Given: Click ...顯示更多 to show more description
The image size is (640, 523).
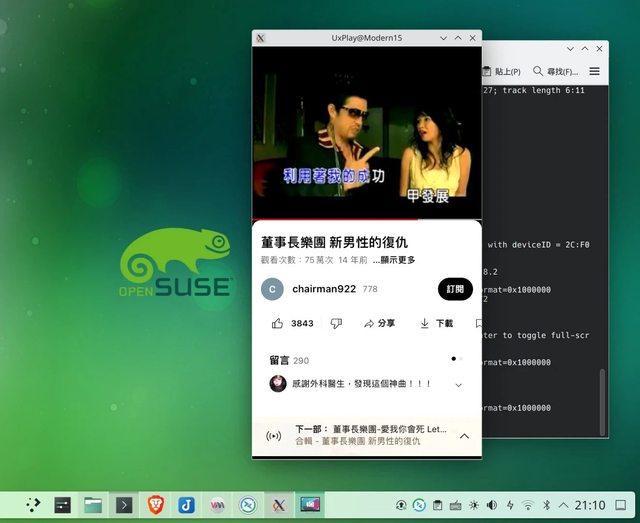Looking at the screenshot, I should (x=394, y=260).
